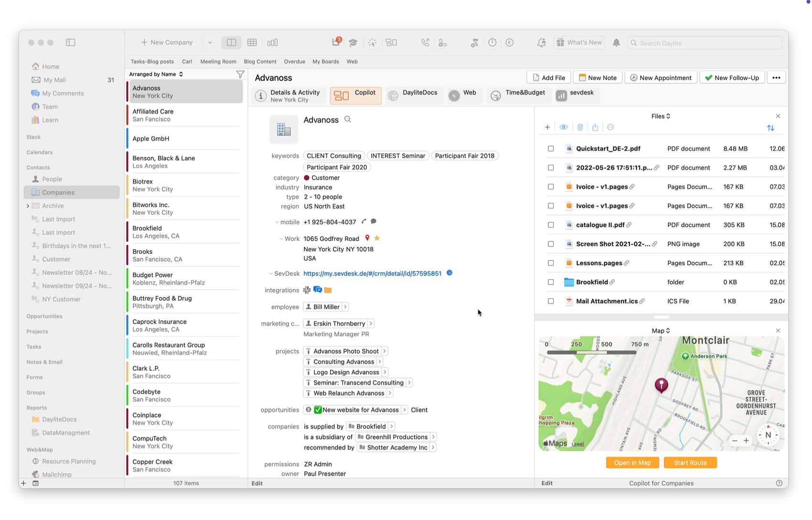Check the box for catalogue II.pdf
Screen dimensions: 812x520
pos(551,225)
